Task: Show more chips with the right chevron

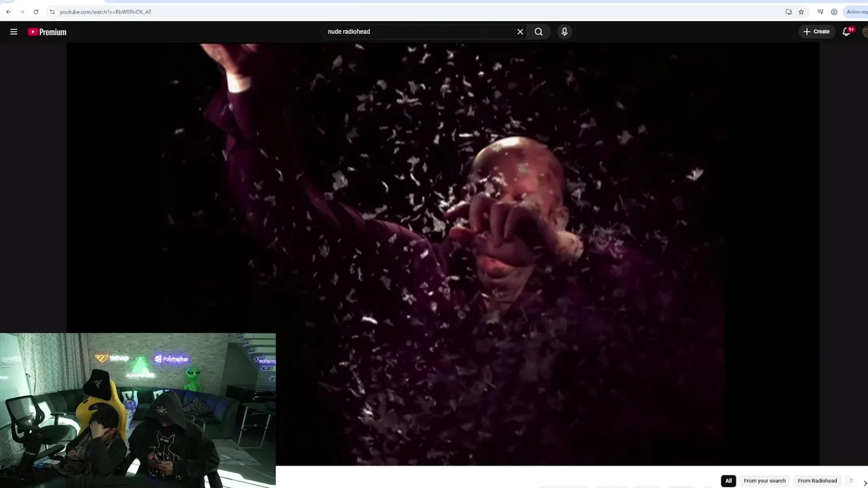Action: click(865, 482)
